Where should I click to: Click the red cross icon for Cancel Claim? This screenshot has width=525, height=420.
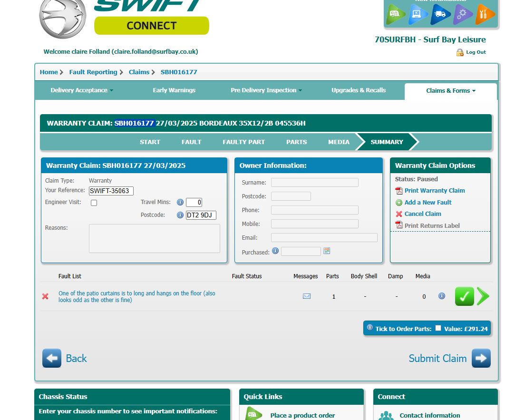[399, 214]
